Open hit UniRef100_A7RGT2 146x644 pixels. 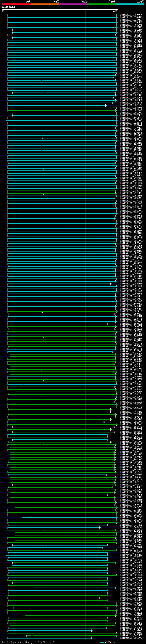tap(131, 75)
